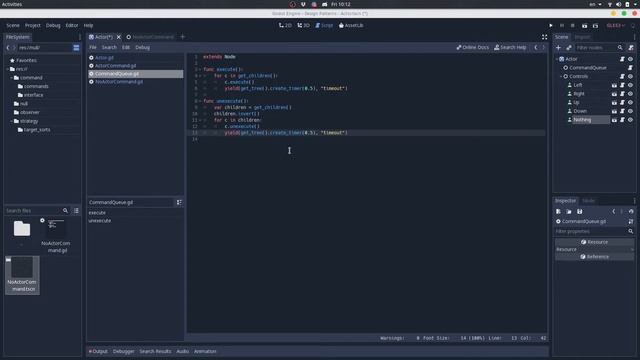Toggle sort methods list button
The image size is (640, 360).
coord(179,202)
